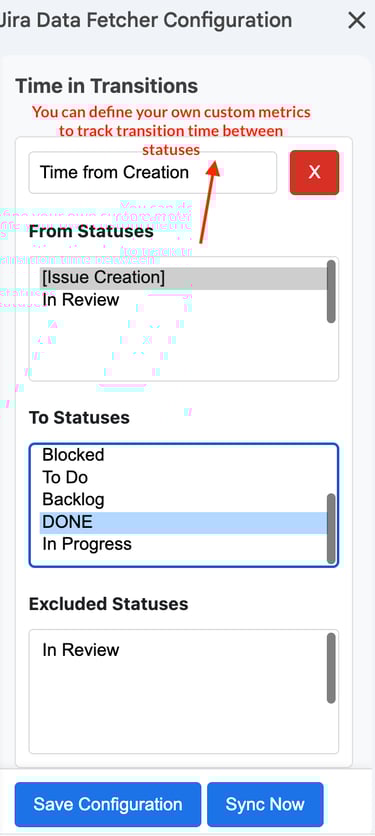The height and width of the screenshot is (836, 375).
Task: Select In Review in Excluded Statuses
Action: [184, 650]
